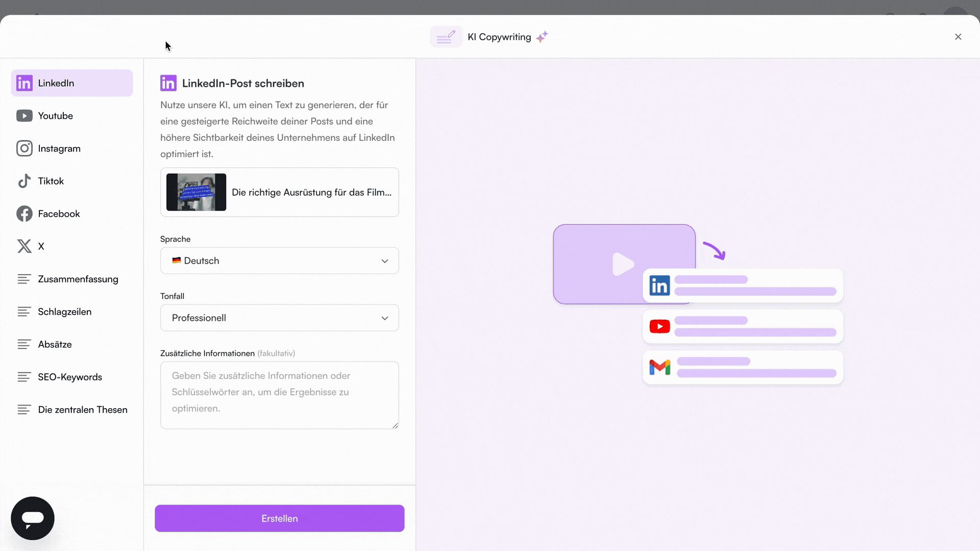Open the SEO-Keywords option
This screenshot has height=551, width=980.
(x=72, y=377)
